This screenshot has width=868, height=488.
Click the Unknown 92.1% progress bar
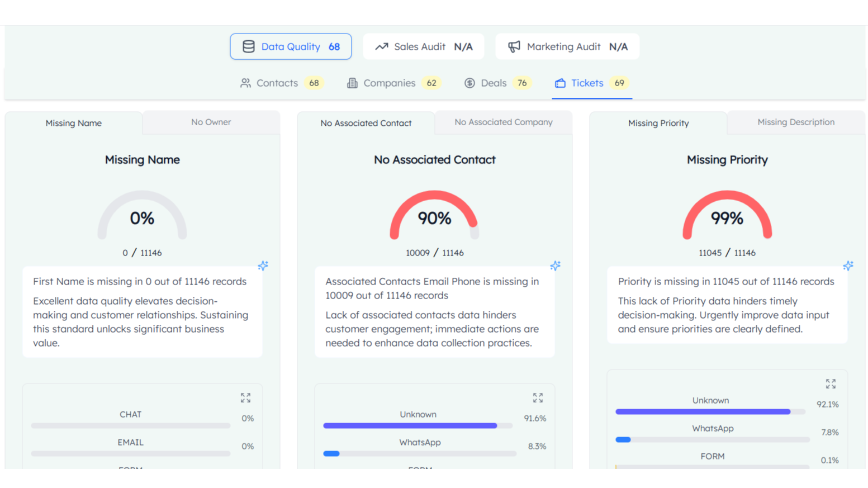point(710,411)
